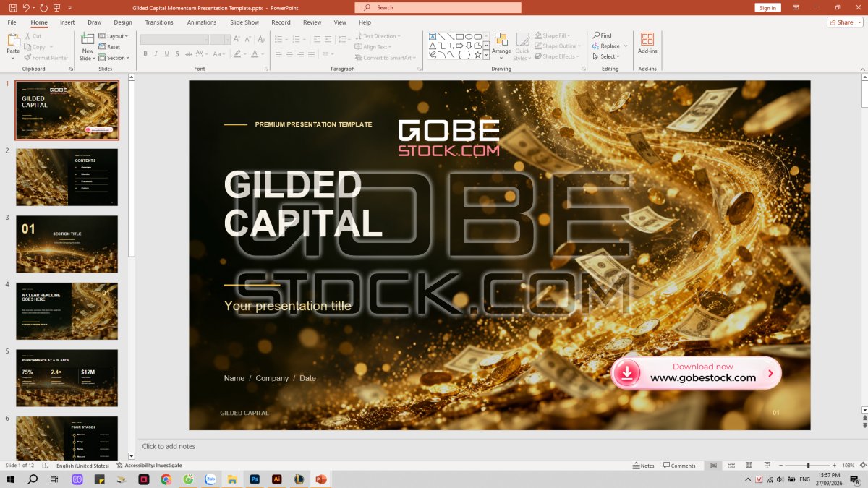
Task: Click the zoom in plus button
Action: tap(834, 466)
